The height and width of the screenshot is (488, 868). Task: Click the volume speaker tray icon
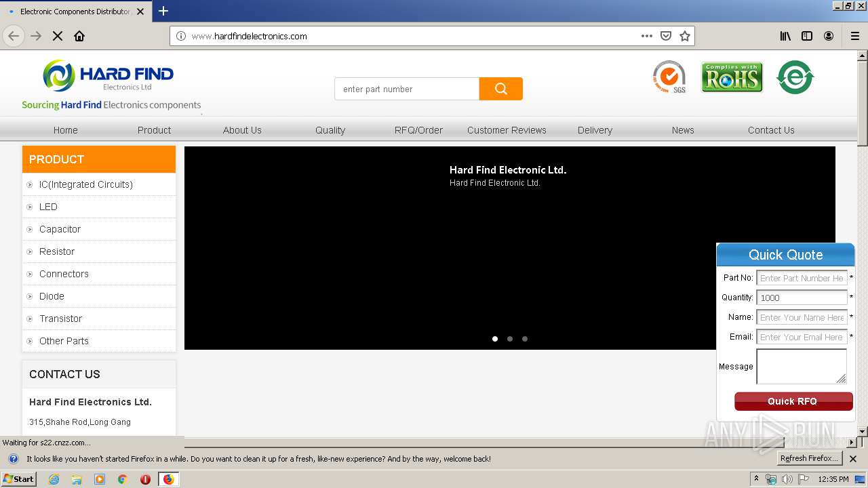point(787,479)
